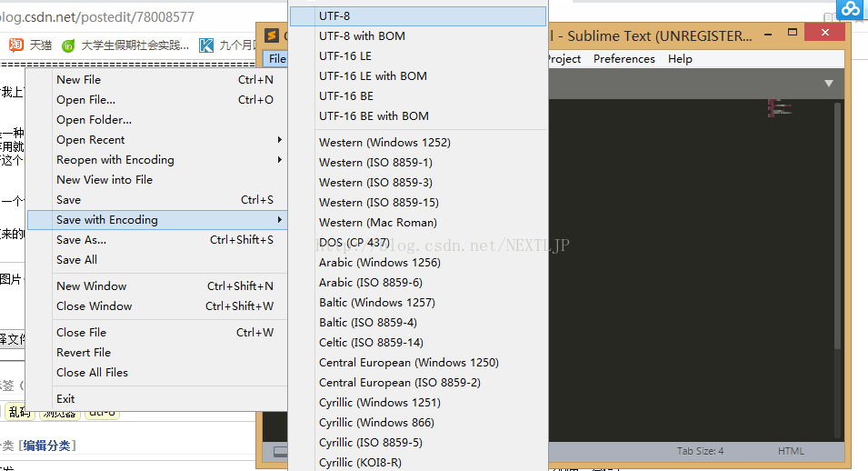Select Central European (Windows 1250) encoding
This screenshot has width=868, height=471.
418,363
